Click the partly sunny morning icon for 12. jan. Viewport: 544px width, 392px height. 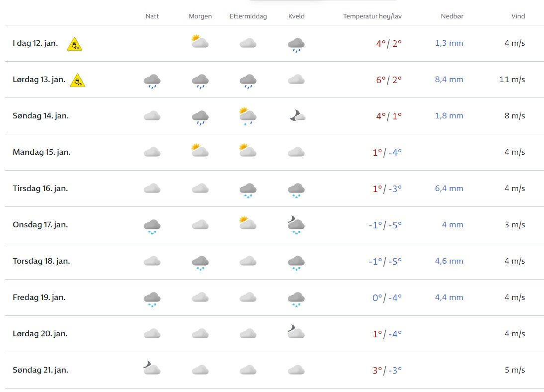click(199, 41)
